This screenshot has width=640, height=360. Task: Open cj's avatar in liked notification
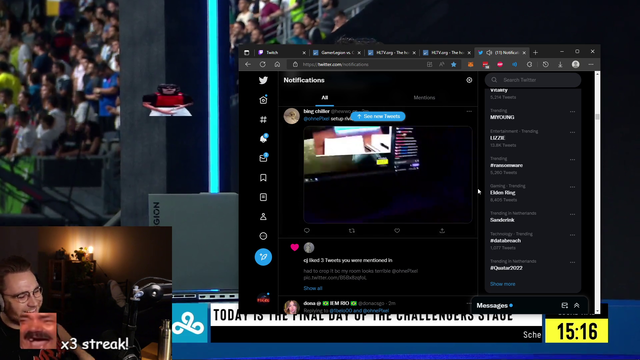click(x=309, y=247)
